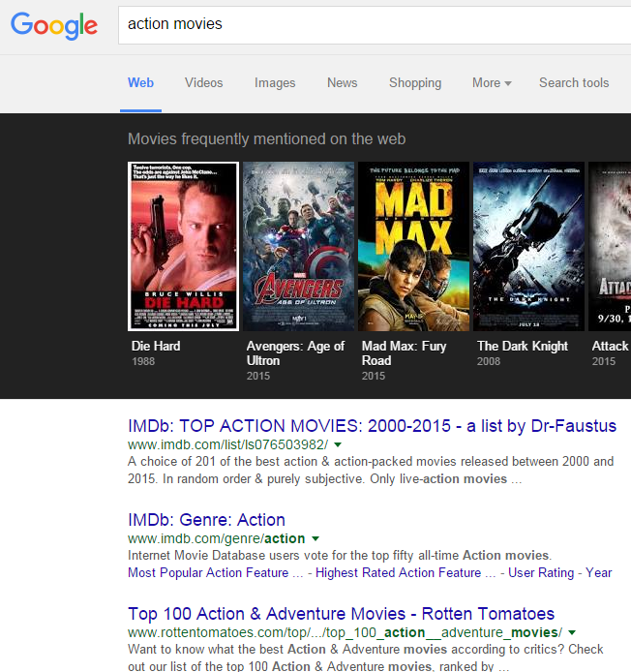Open the IMDb: Genre: Action result

206,520
